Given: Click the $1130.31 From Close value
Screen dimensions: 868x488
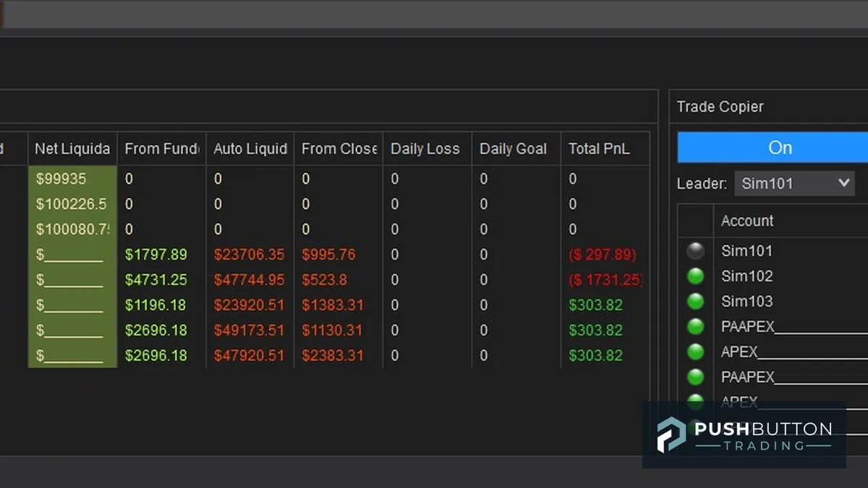Looking at the screenshot, I should [x=332, y=330].
